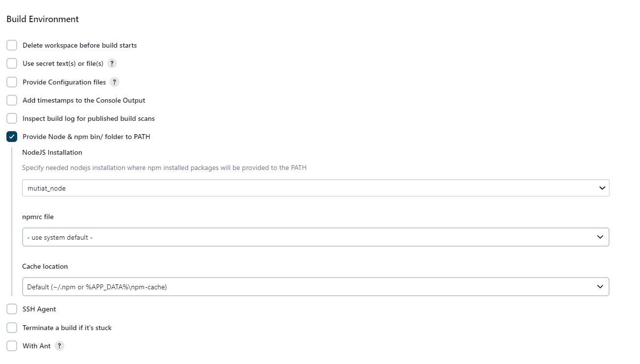Check Terminate a build if it's stuck

[x=12, y=328]
